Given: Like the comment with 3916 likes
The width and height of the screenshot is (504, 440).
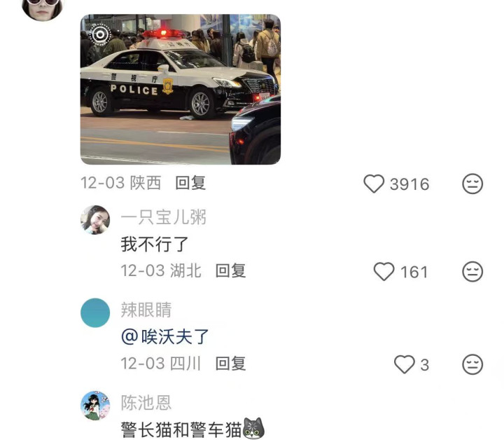Looking at the screenshot, I should 374,184.
